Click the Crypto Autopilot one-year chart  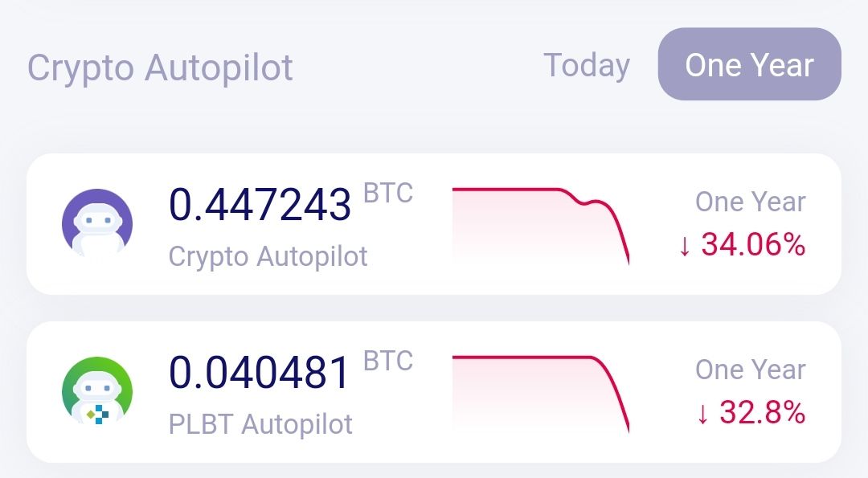[541, 227]
